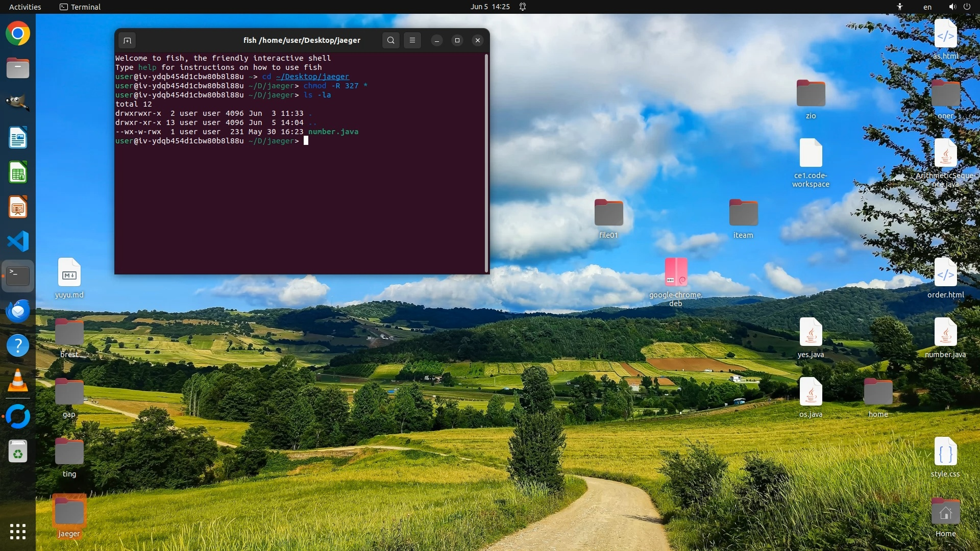The width and height of the screenshot is (980, 551).
Task: Open Thunderbird mail from dock
Action: coord(18,311)
